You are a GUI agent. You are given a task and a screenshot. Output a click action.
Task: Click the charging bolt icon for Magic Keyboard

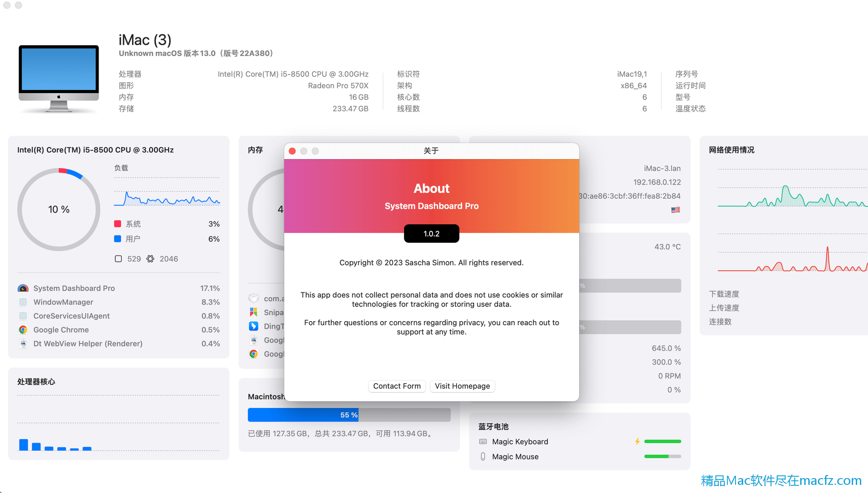click(x=637, y=441)
